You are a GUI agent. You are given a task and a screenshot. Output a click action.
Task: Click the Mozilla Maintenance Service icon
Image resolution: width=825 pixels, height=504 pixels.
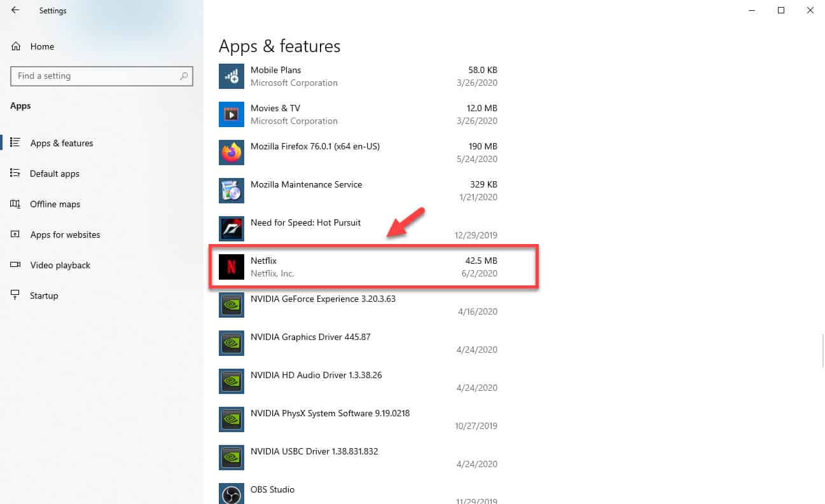pyautogui.click(x=232, y=191)
